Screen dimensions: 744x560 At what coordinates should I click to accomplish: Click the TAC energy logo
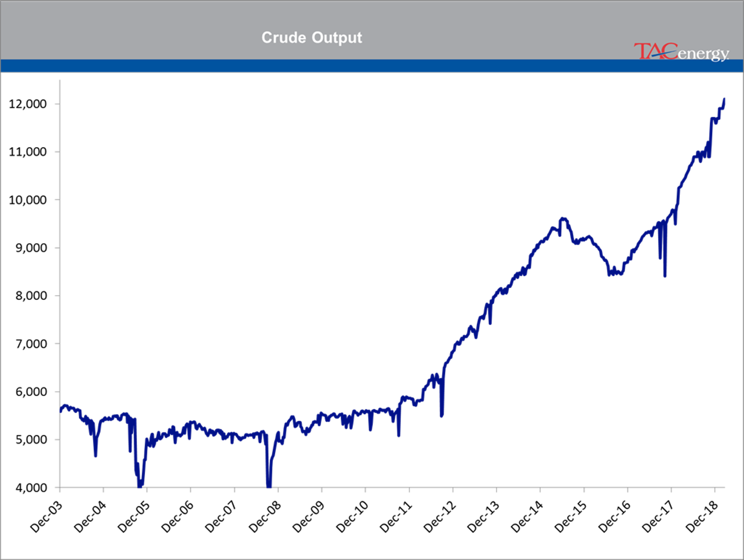(x=681, y=52)
